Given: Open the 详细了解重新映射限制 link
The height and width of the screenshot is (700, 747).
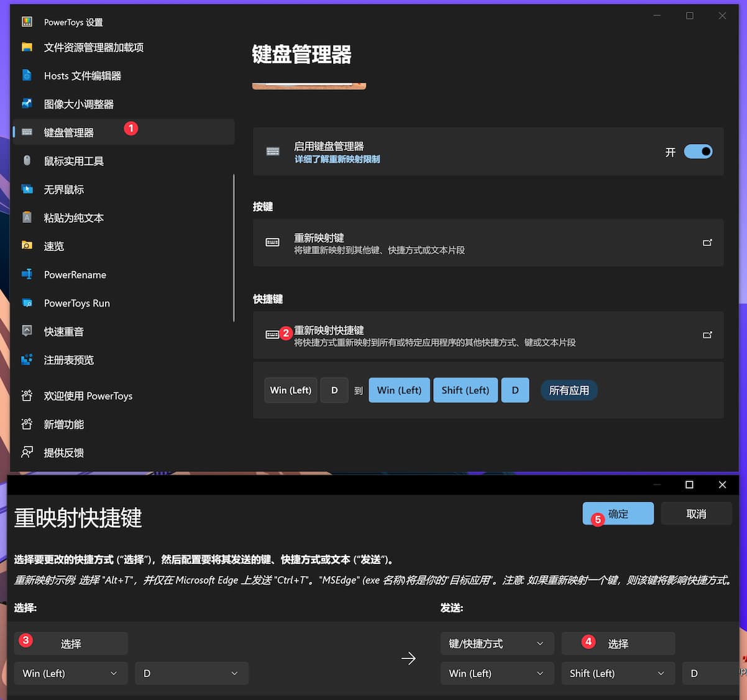Looking at the screenshot, I should tap(337, 159).
